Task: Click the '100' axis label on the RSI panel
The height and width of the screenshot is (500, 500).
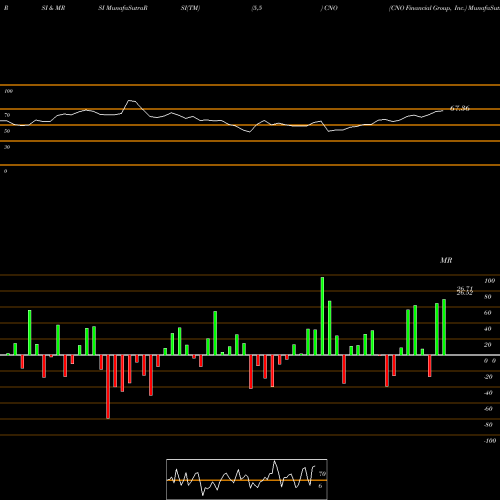Action: (8, 91)
